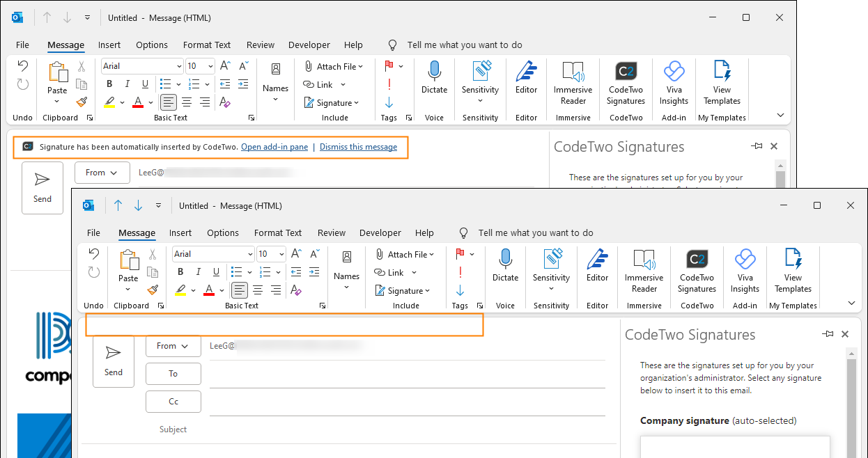868x458 pixels.
Task: Collapse the ribbon chevron in front window
Action: click(x=851, y=303)
